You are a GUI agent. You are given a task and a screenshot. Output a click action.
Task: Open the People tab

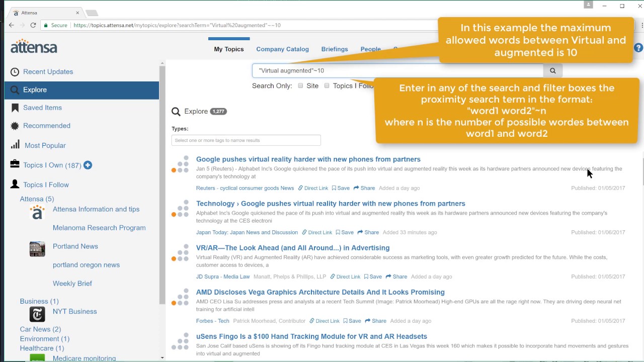pyautogui.click(x=370, y=49)
